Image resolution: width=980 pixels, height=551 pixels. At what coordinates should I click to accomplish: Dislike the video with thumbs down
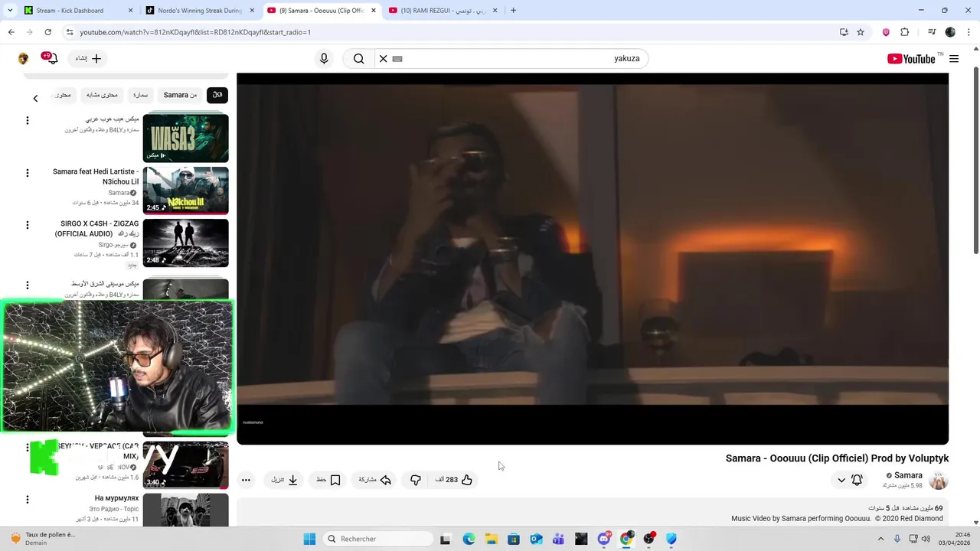pyautogui.click(x=415, y=480)
